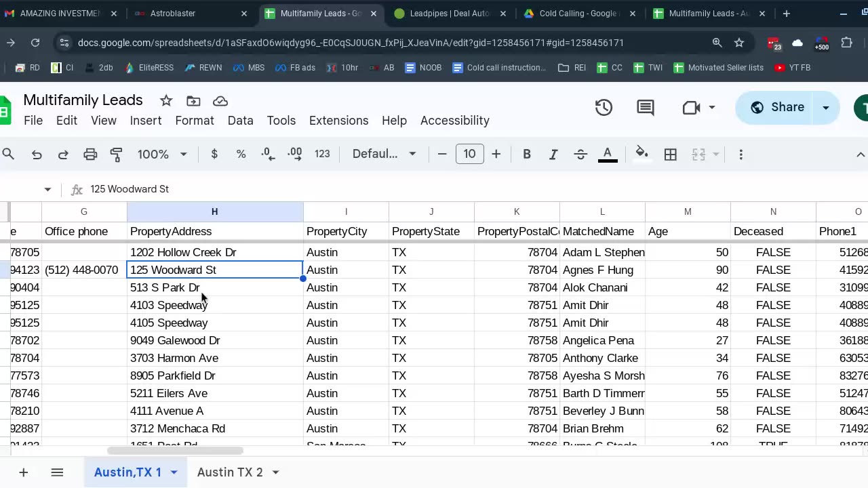Star the Multifamily Leads document
This screenshot has width=868, height=488.
(166, 101)
